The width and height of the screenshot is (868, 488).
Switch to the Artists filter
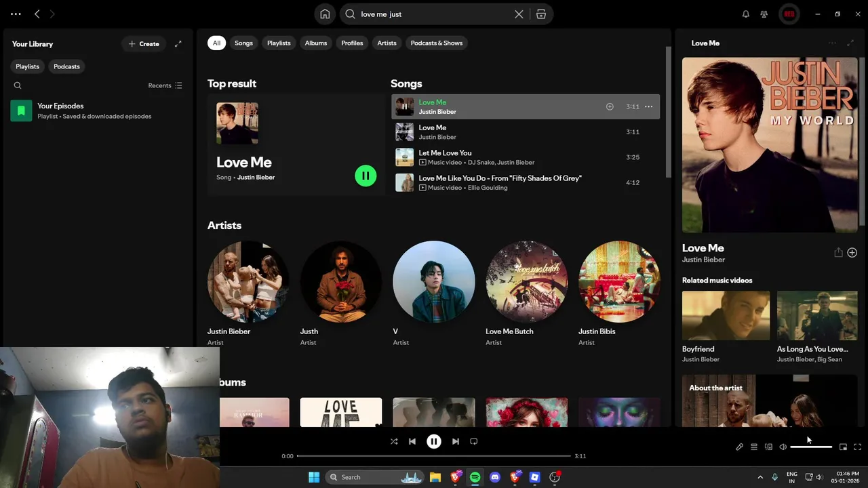click(387, 43)
